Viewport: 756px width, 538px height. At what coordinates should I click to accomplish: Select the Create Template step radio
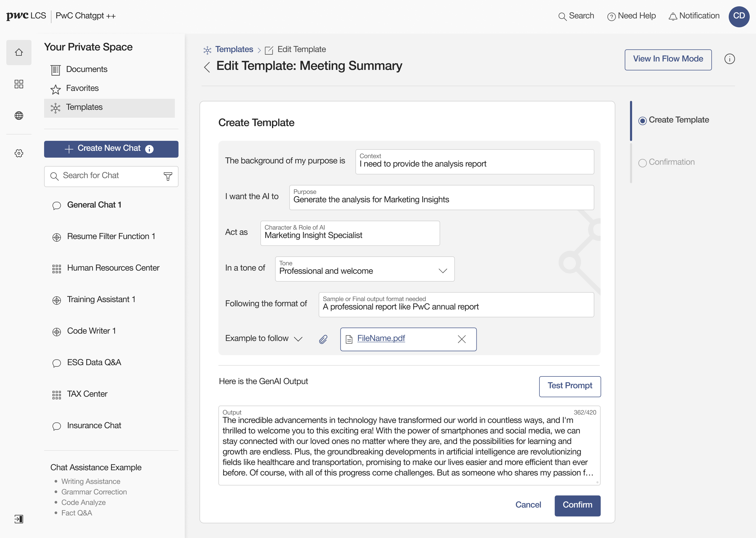pyautogui.click(x=642, y=121)
